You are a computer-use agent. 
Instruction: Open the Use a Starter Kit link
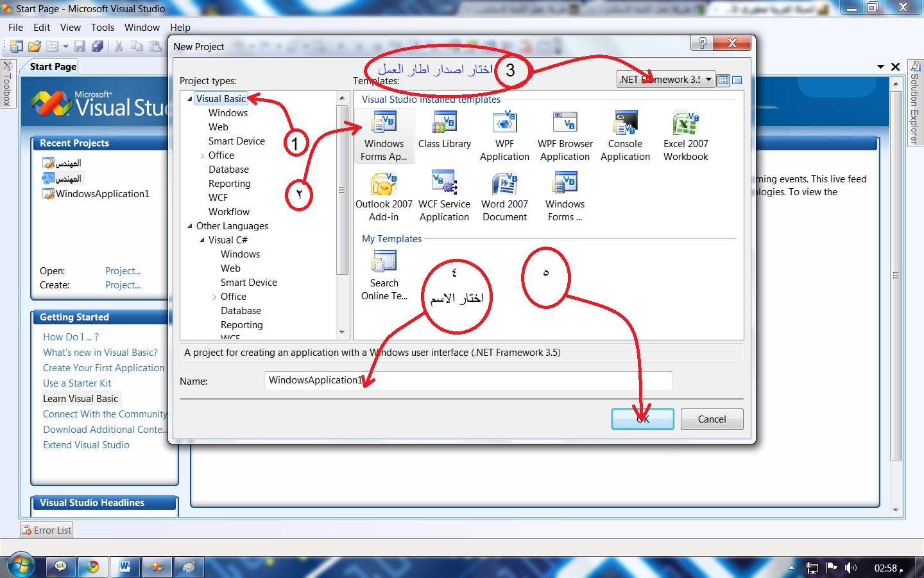pos(77,383)
